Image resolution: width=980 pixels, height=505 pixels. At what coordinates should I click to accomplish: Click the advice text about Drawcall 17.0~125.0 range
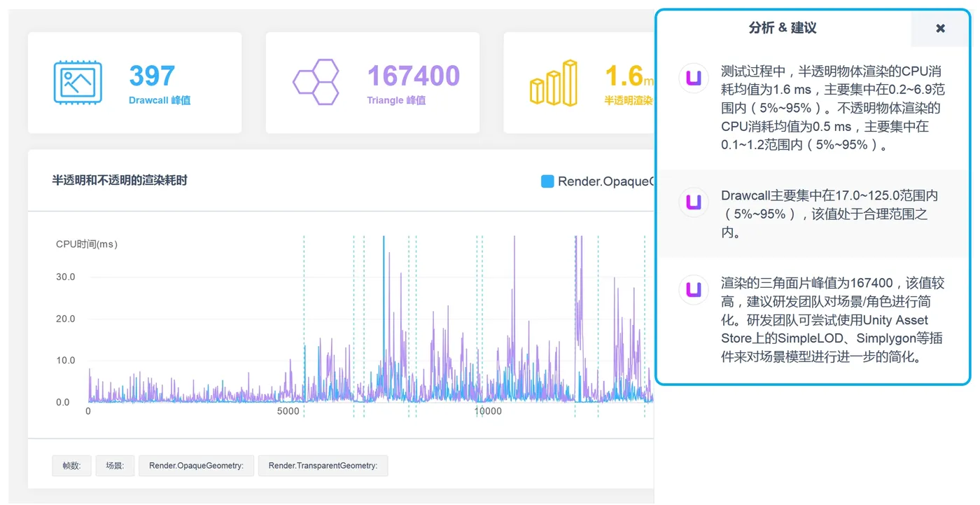(x=829, y=214)
